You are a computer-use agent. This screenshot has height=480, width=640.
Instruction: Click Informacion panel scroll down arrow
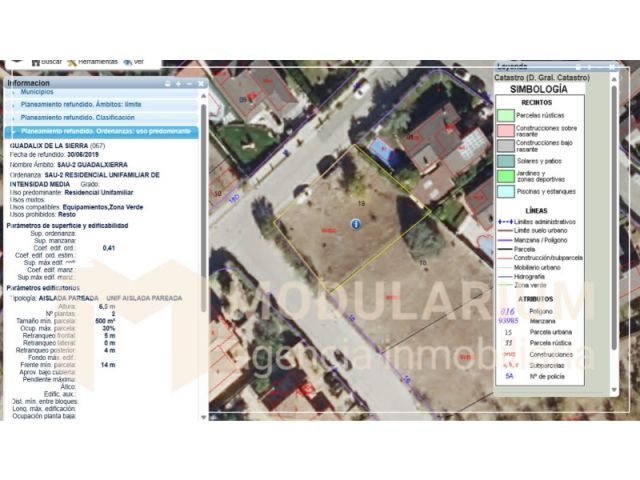tap(204, 418)
